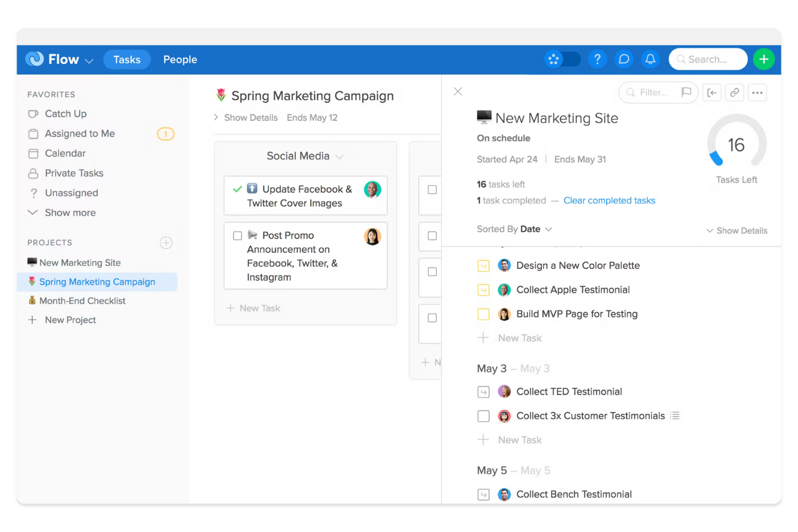This screenshot has height=532, width=798.
Task: Click the Calendar icon in Favorites
Action: tap(33, 154)
